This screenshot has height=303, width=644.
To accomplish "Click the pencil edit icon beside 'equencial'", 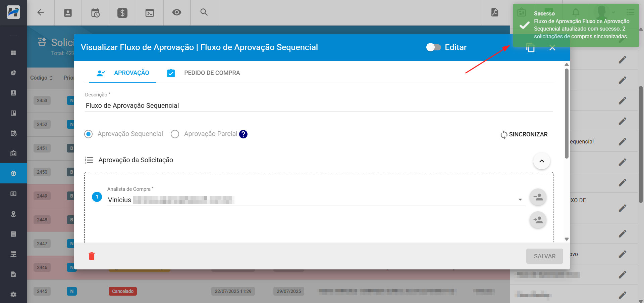I will [623, 142].
